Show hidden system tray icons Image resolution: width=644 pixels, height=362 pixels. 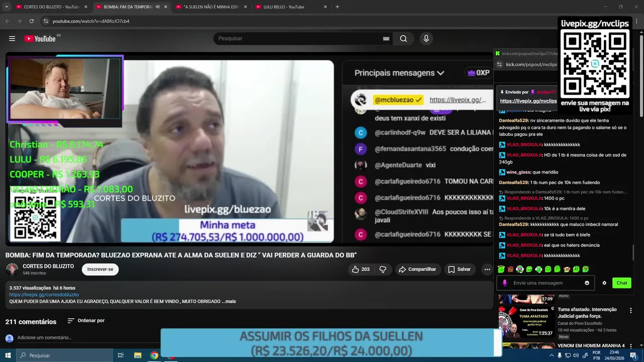point(551,355)
